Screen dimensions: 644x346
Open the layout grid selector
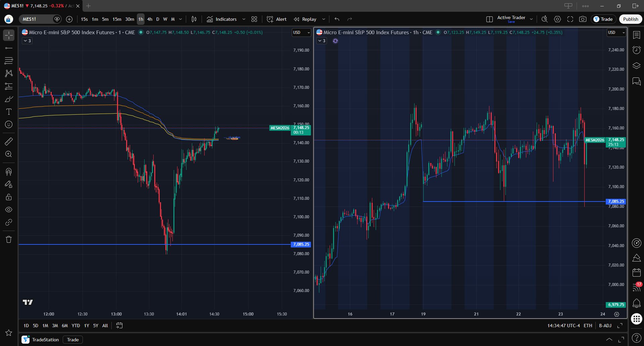click(x=254, y=19)
